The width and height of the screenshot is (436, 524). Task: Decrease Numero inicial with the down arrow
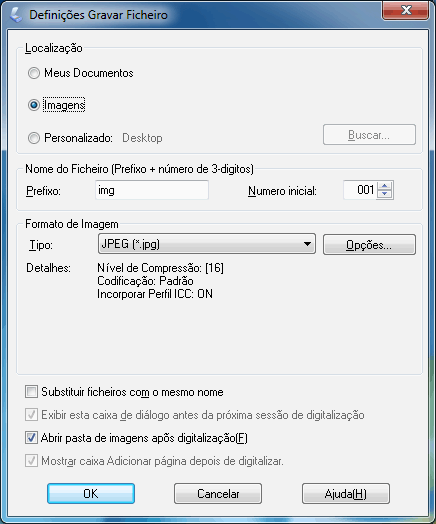click(385, 194)
